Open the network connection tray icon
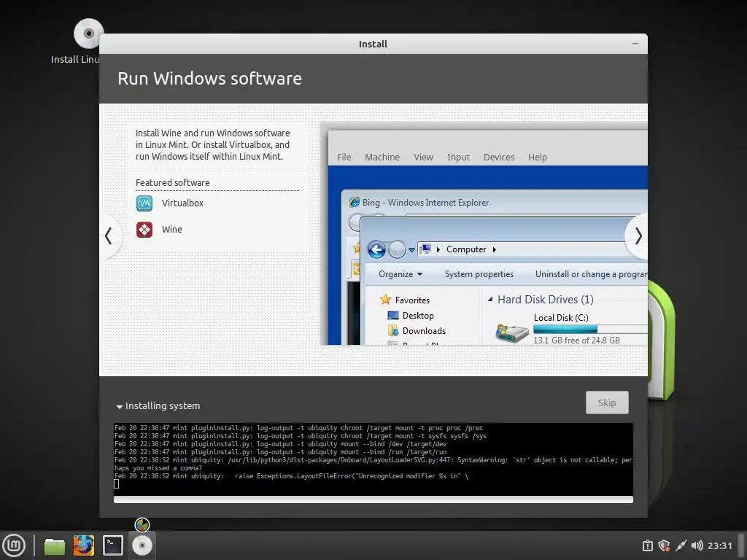747x560 pixels. 681,545
